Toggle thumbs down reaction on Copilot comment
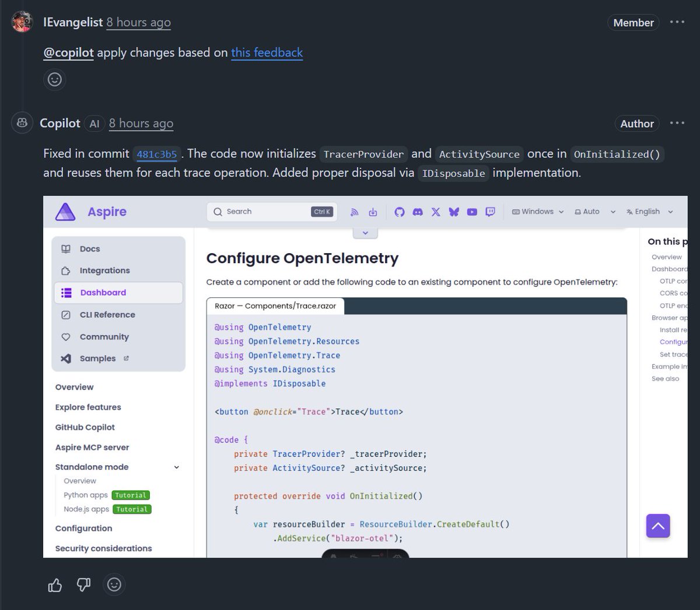Image resolution: width=700 pixels, height=610 pixels. point(83,584)
